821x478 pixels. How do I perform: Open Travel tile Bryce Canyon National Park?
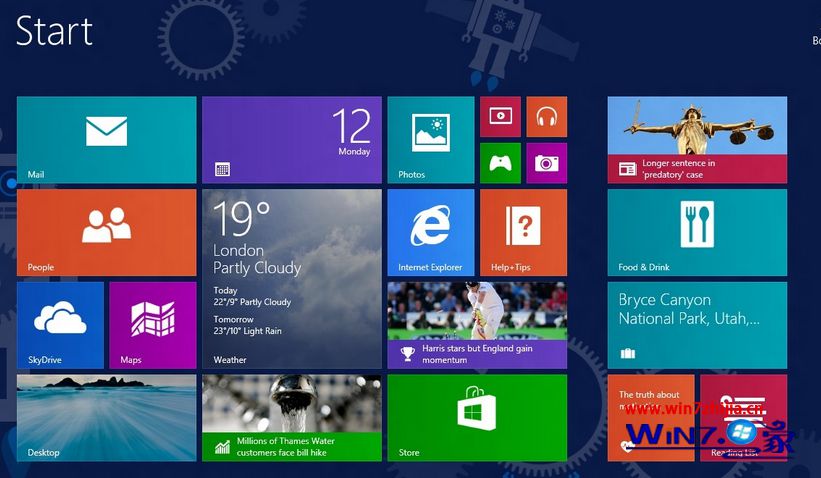coord(697,325)
